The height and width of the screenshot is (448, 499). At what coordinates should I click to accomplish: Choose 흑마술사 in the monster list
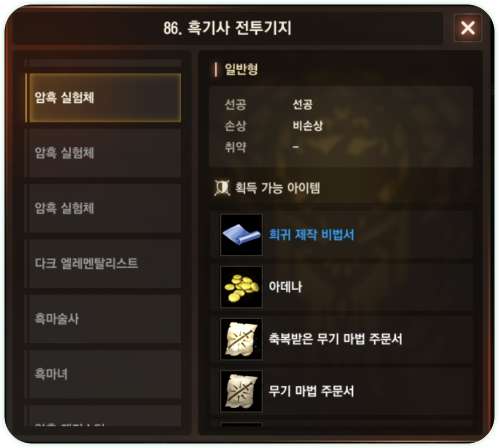click(x=103, y=319)
